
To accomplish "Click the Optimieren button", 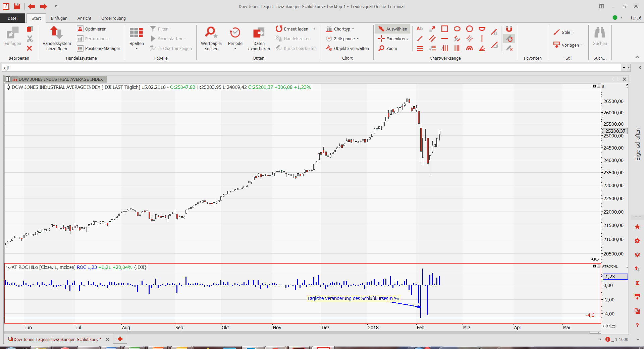I will pyautogui.click(x=92, y=29).
